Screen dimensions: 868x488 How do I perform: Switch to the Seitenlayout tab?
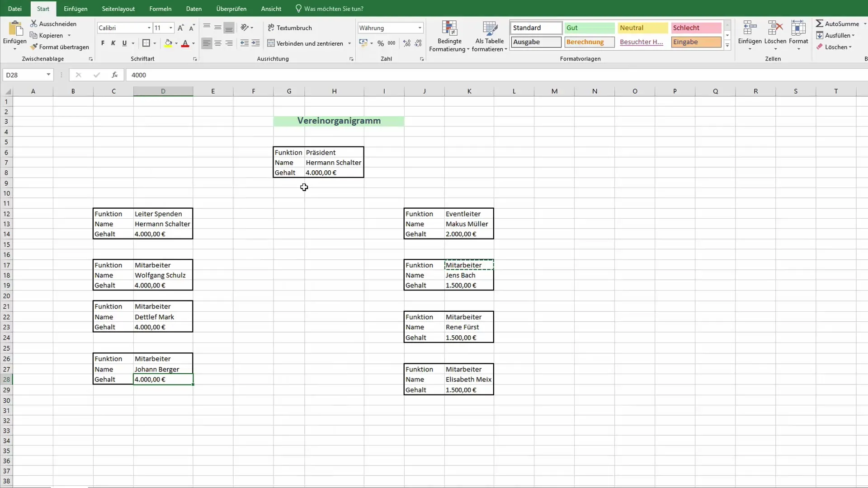tap(118, 9)
